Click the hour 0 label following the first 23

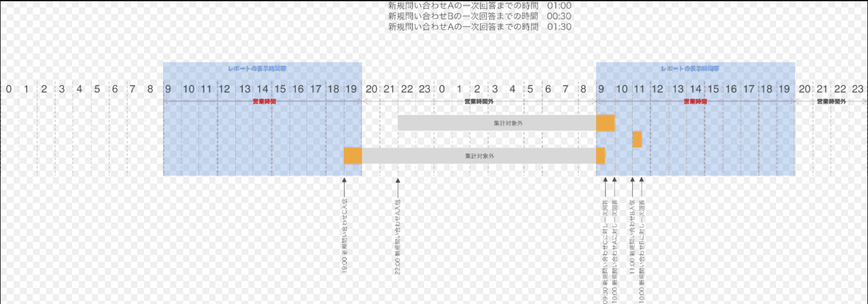[x=442, y=89]
